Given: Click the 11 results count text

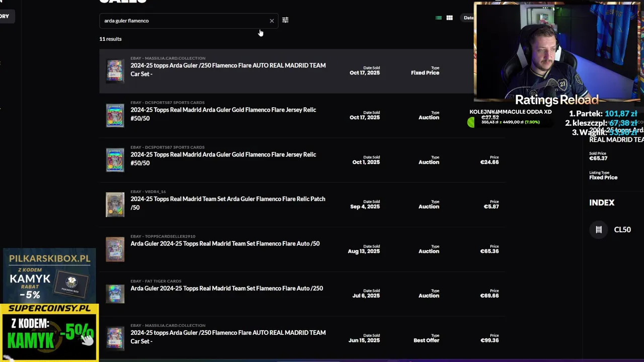Looking at the screenshot, I should tap(110, 39).
